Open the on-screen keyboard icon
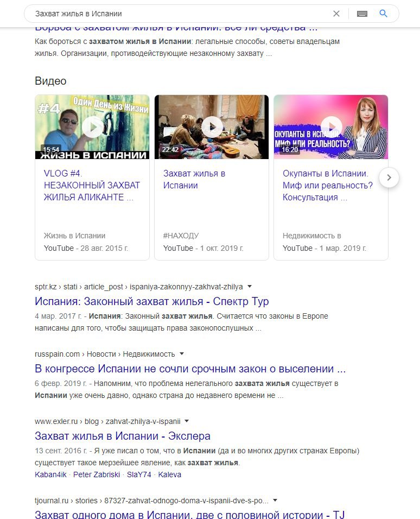 [x=362, y=14]
